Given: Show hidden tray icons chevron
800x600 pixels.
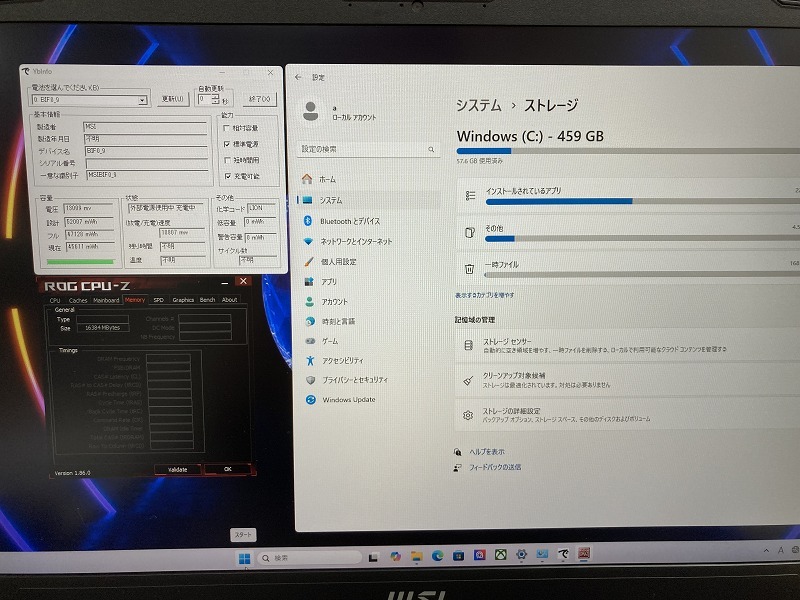Looking at the screenshot, I should click(x=766, y=551).
